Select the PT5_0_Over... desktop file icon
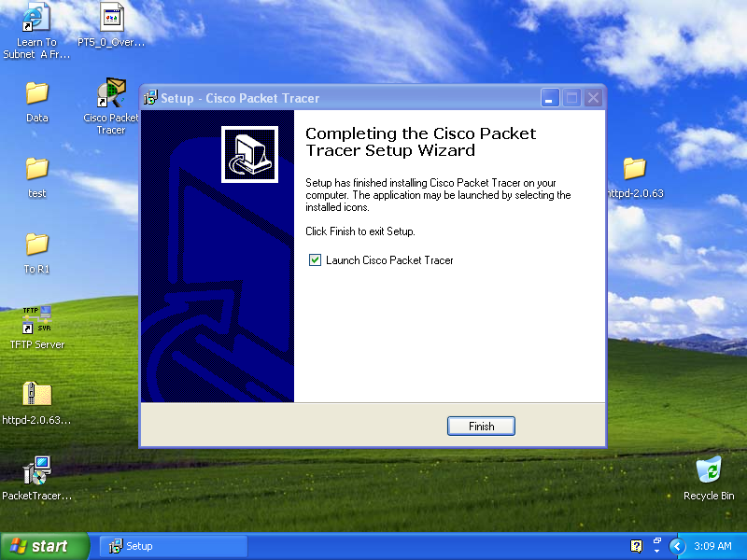Screen dimensions: 747x560 (111, 17)
